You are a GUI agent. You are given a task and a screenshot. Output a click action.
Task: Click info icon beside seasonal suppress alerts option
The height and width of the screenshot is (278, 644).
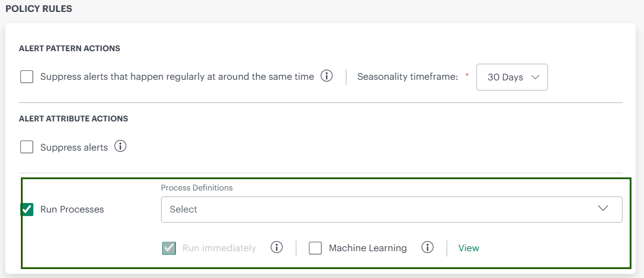point(326,76)
